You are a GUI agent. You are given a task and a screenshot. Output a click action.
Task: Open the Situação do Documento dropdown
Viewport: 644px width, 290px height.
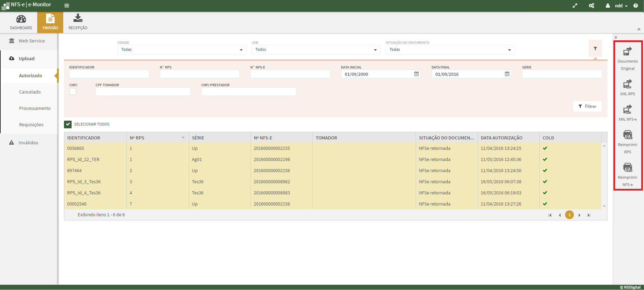[450, 50]
